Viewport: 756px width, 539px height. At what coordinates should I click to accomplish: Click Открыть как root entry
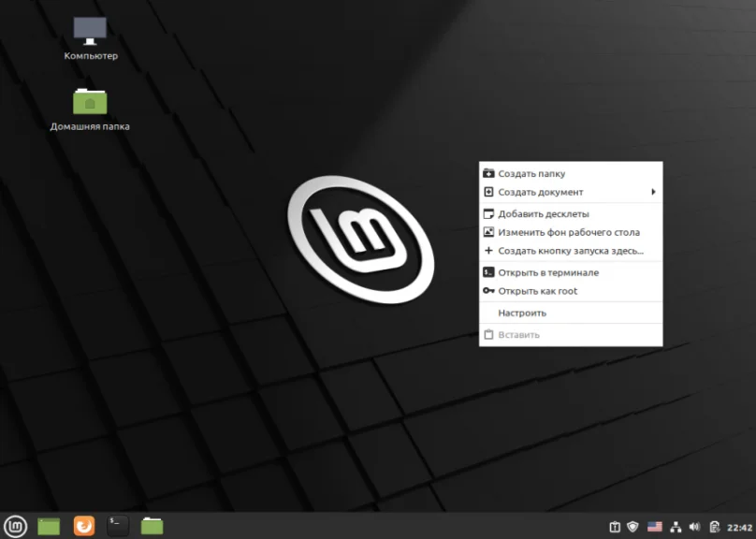[x=537, y=291]
